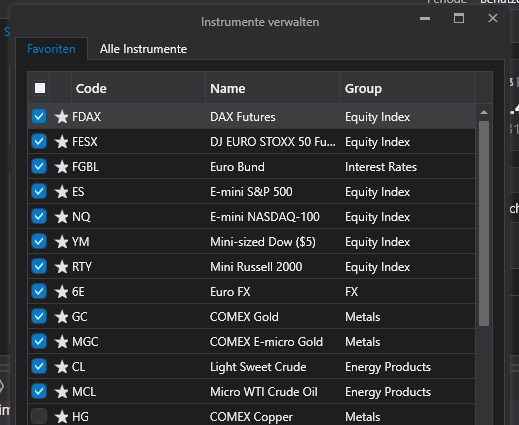The image size is (519, 425).
Task: Toggle the star icon next to ES
Action: (62, 192)
